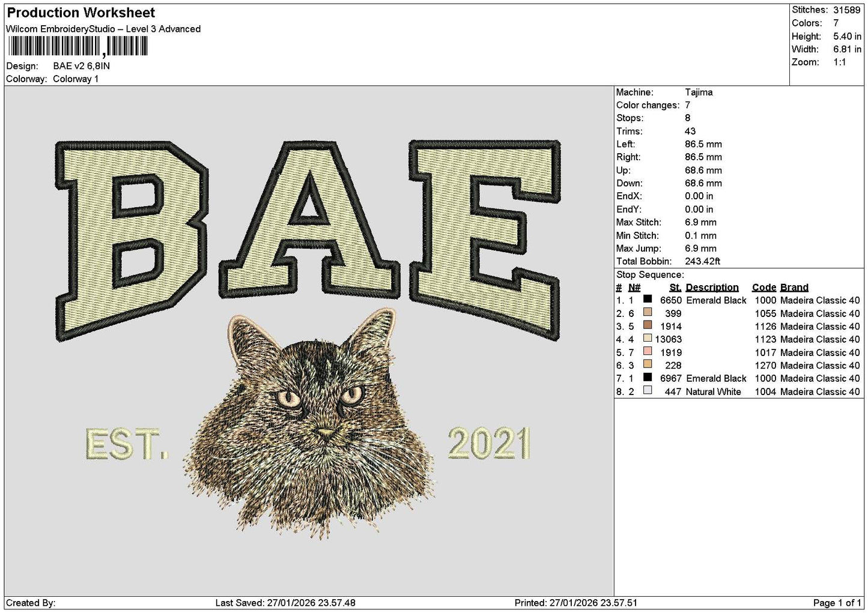Click the 'N#' column header
The image size is (868, 613).
pos(634,287)
